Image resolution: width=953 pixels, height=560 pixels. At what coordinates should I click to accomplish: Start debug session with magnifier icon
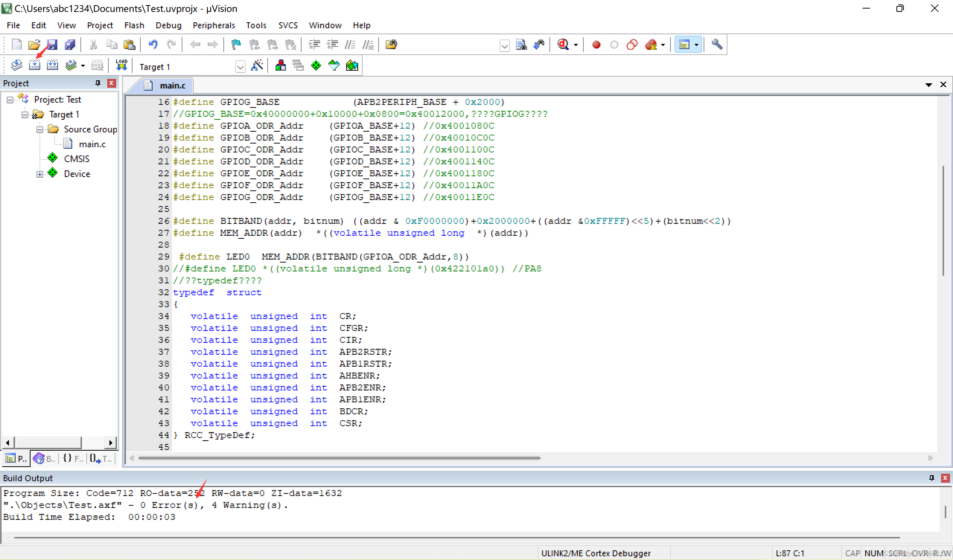click(x=563, y=45)
